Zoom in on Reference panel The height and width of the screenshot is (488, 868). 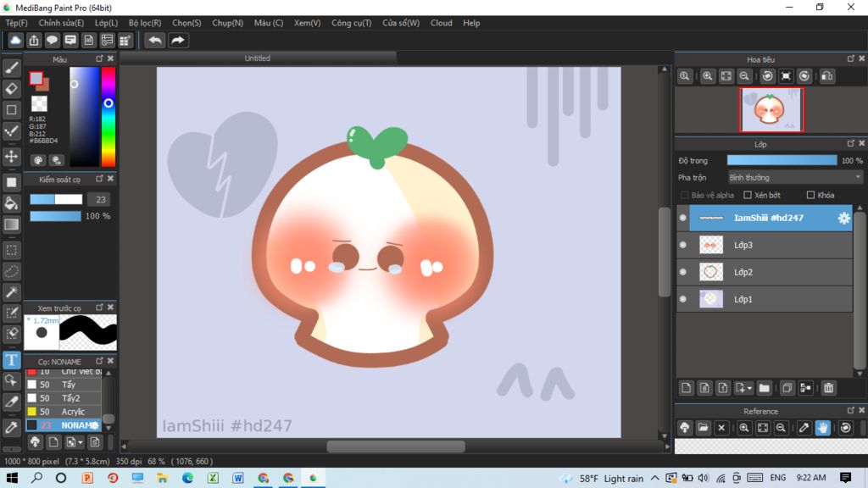[x=744, y=428]
